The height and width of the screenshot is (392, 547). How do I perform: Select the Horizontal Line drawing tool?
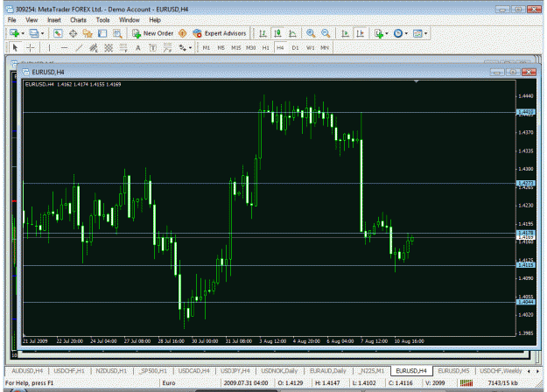pos(64,48)
